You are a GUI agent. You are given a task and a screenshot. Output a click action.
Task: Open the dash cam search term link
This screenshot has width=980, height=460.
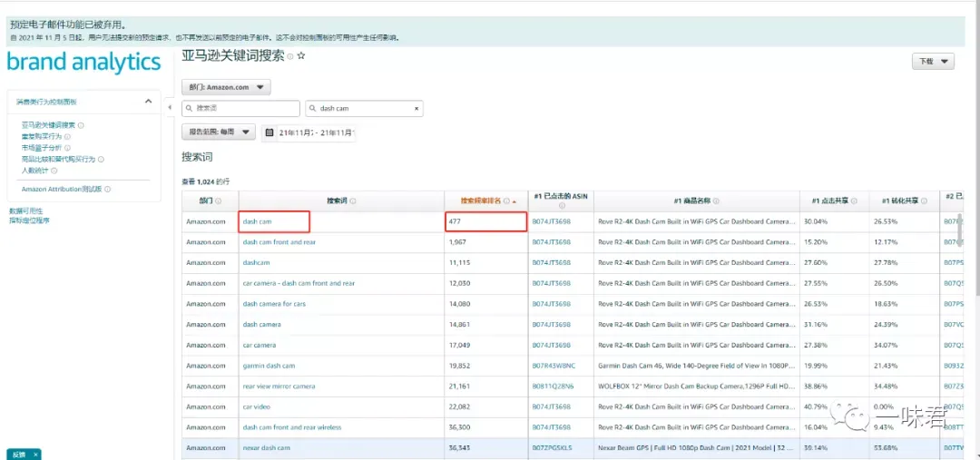(x=258, y=221)
